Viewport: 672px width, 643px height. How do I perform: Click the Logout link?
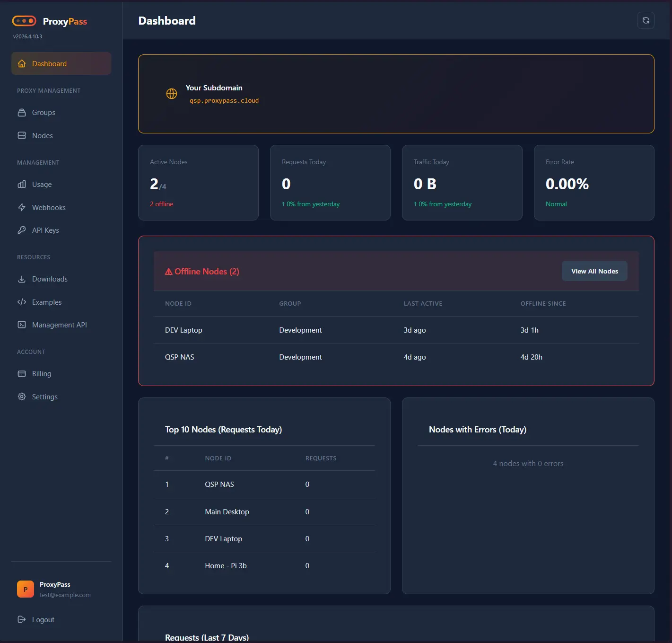coord(61,620)
